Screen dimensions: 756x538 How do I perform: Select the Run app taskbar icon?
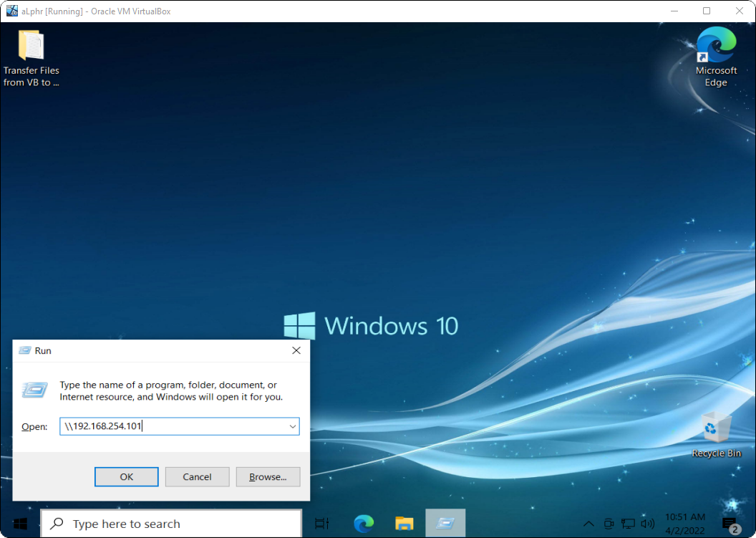pyautogui.click(x=445, y=524)
